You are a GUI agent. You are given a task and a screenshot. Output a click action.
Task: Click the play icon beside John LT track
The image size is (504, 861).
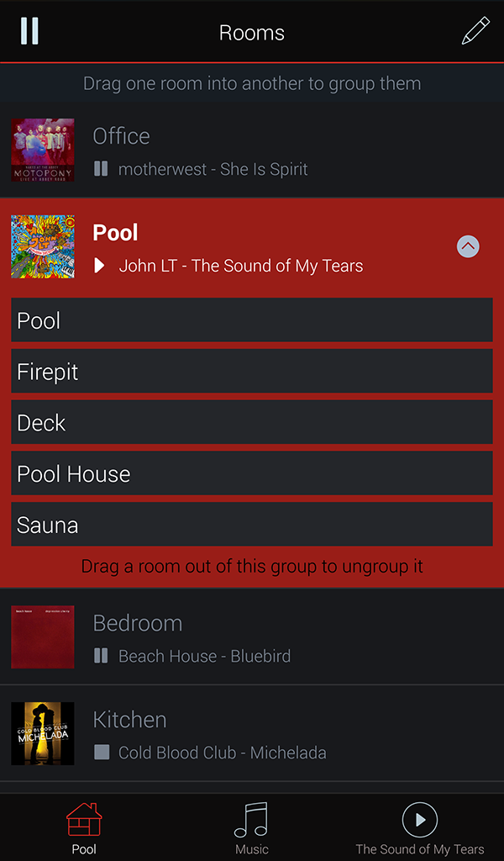100,266
